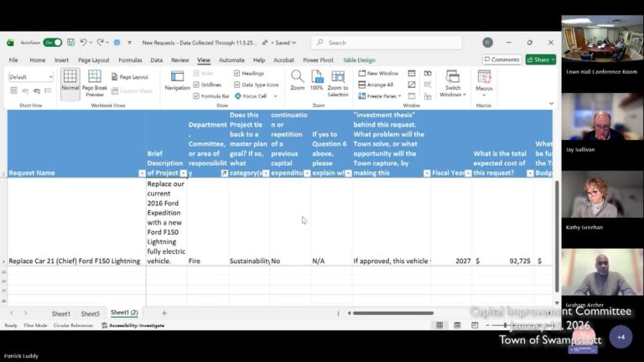
Task: Open the Macros button
Action: 484,80
